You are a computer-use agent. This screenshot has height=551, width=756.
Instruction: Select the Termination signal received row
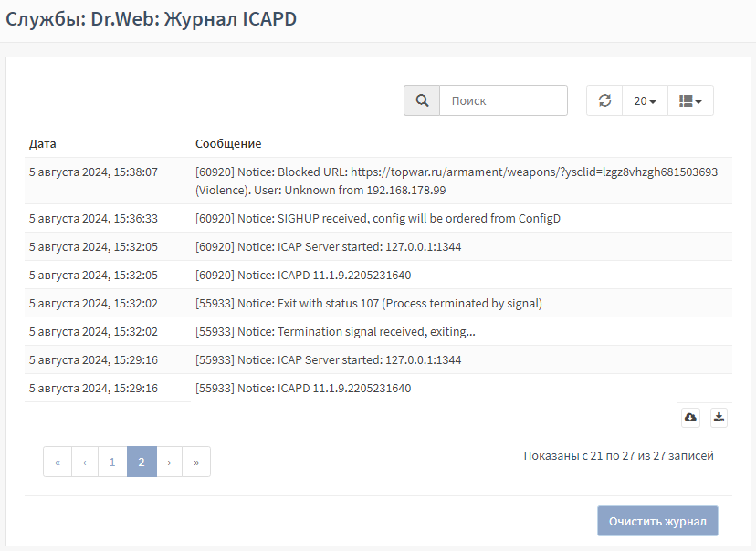[x=378, y=331]
